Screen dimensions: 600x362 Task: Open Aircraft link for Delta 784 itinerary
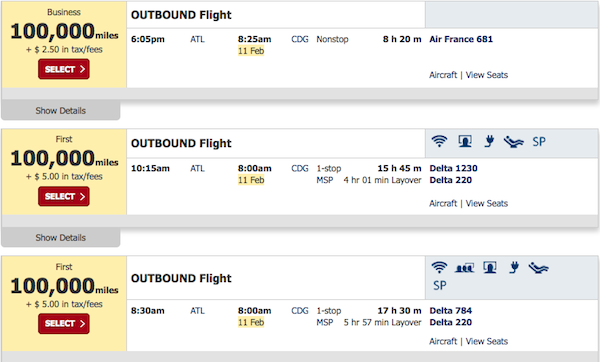tap(443, 341)
